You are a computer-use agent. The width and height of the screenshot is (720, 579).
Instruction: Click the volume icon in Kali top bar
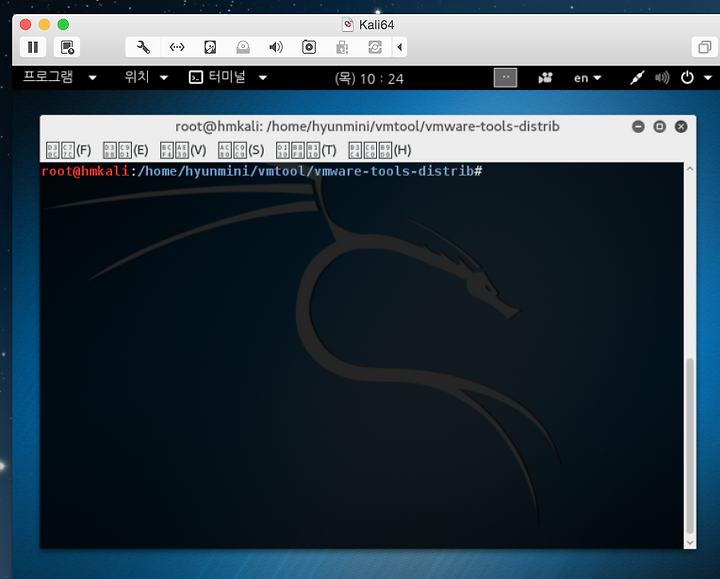pyautogui.click(x=662, y=78)
